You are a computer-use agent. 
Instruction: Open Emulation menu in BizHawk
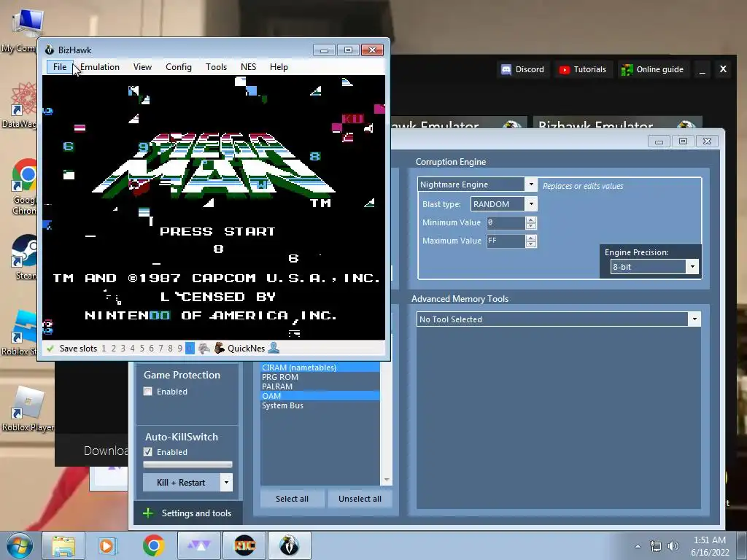click(99, 67)
